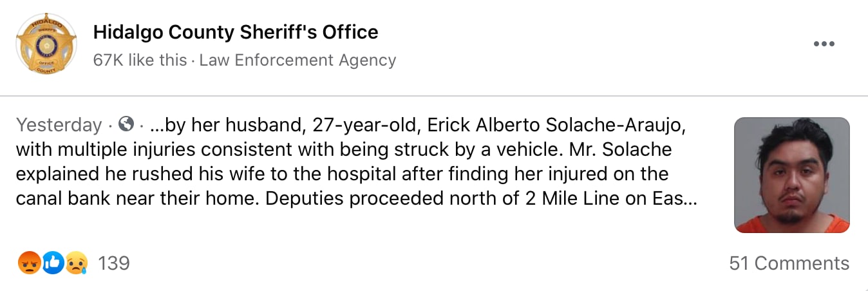Click the "67K like this" text
Screen dimensions: 868x291
pos(140,61)
